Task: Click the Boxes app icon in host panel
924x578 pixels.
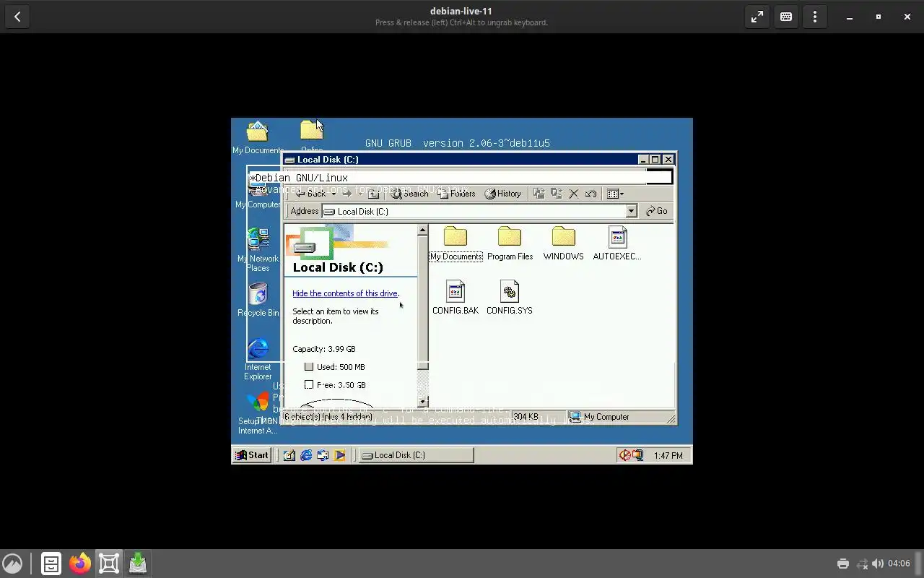Action: (109, 564)
